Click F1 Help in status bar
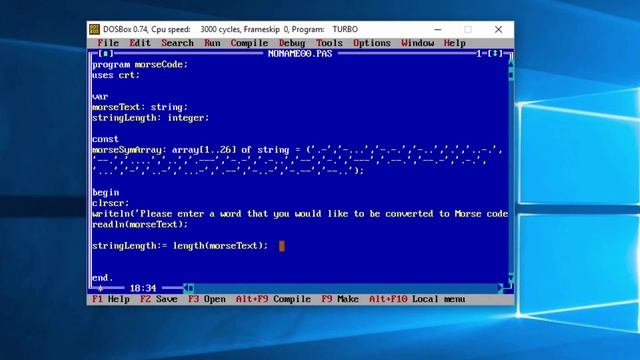Image resolution: width=640 pixels, height=360 pixels. 111,299
